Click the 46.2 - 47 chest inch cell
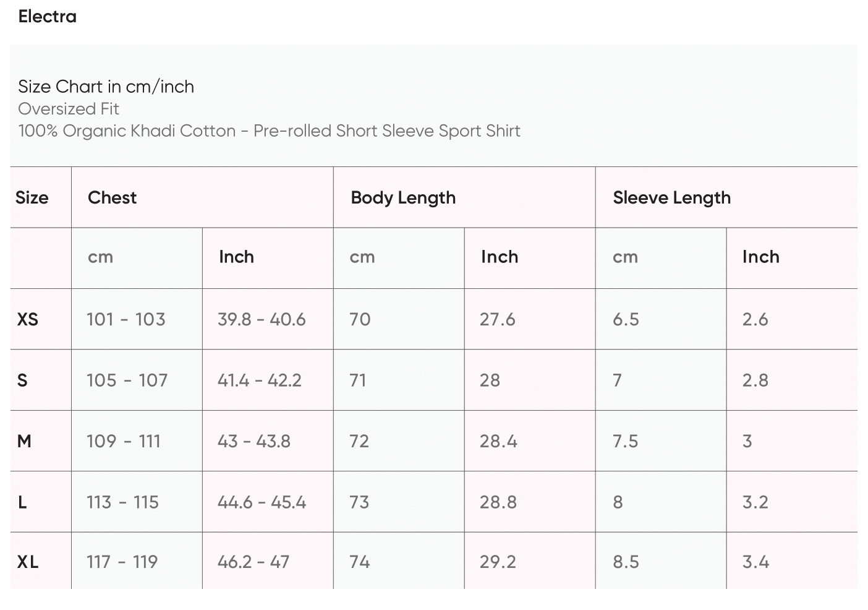The image size is (868, 610). click(x=253, y=562)
